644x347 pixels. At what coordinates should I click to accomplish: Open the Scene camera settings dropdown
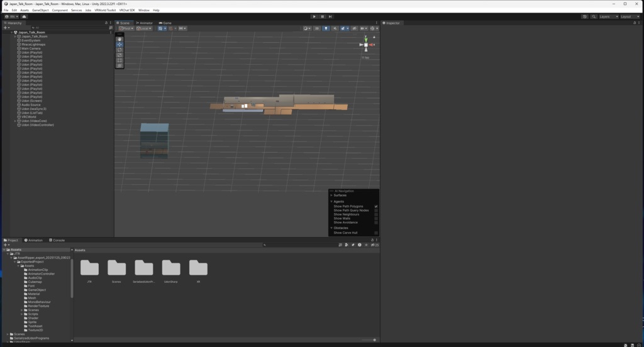[364, 29]
